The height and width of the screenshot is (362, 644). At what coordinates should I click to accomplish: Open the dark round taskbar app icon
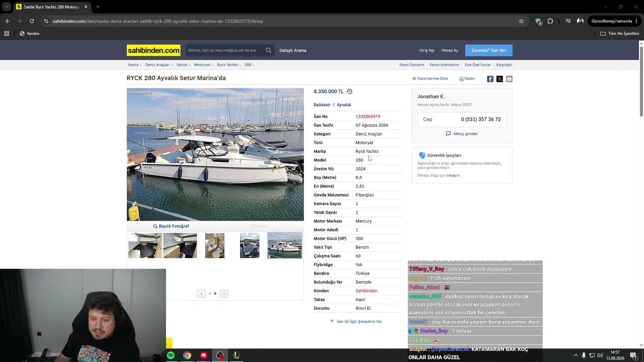pos(220,355)
